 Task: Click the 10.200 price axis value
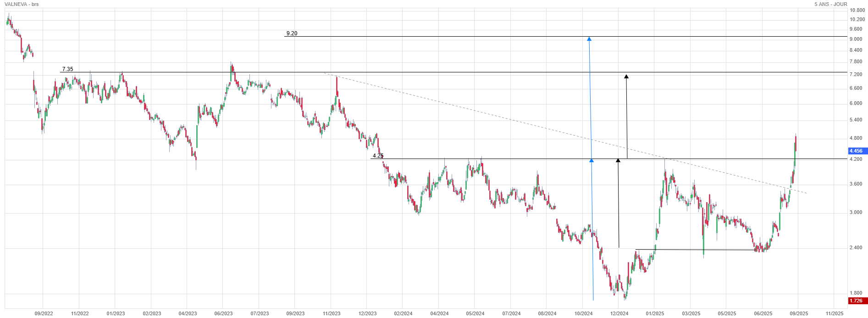(857, 19)
